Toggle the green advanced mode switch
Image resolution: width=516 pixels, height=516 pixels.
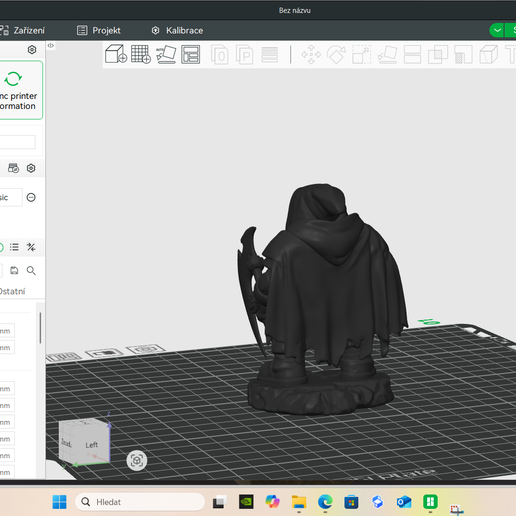coord(1,247)
